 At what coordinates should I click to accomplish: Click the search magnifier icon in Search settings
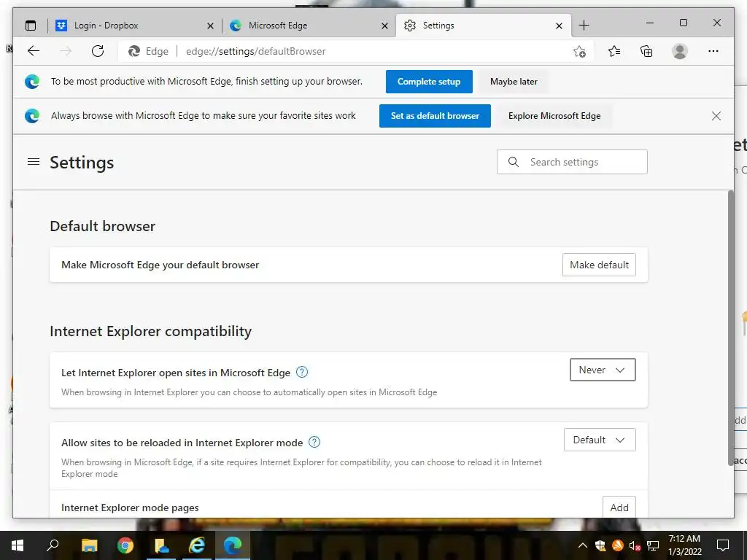click(x=513, y=162)
